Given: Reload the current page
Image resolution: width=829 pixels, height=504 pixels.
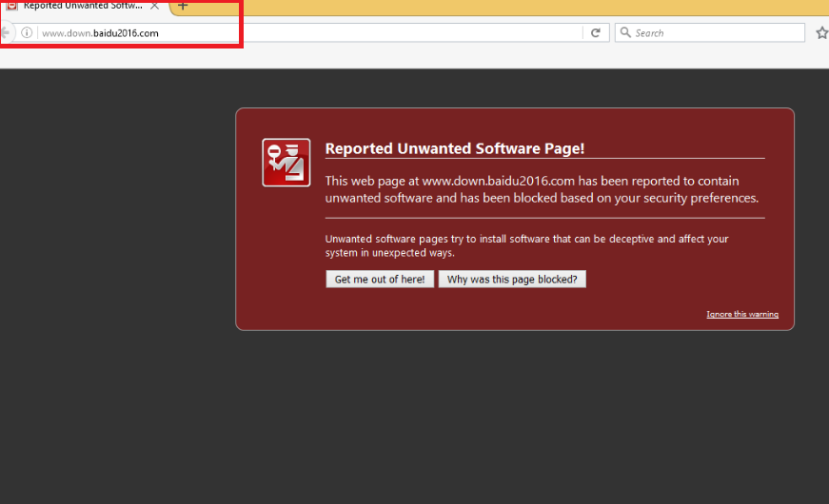Looking at the screenshot, I should point(596,32).
